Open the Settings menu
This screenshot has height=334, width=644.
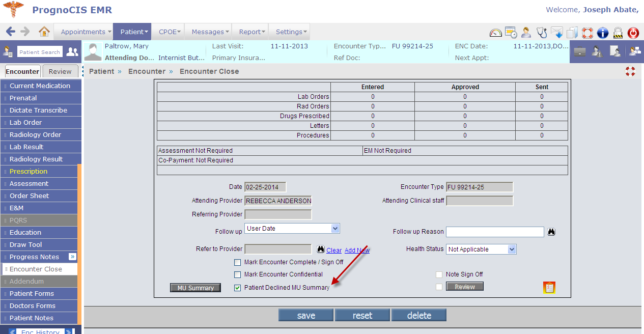[291, 32]
